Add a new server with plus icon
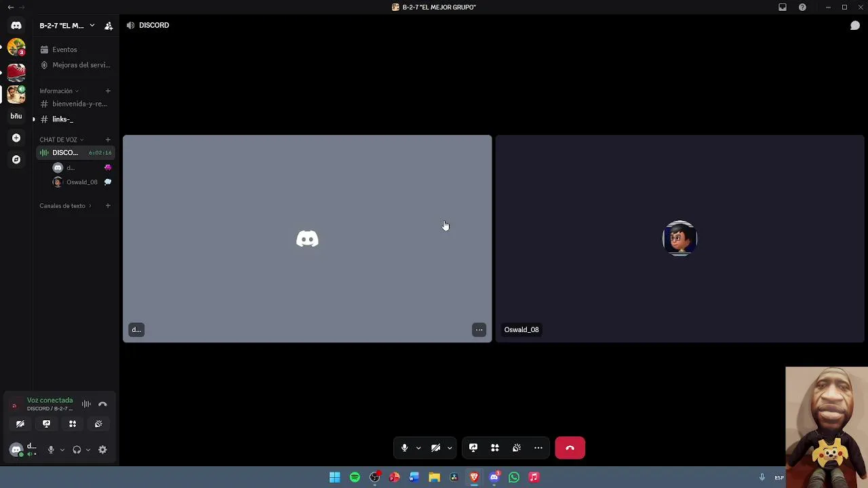Image resolution: width=868 pixels, height=488 pixels. pyautogui.click(x=16, y=138)
